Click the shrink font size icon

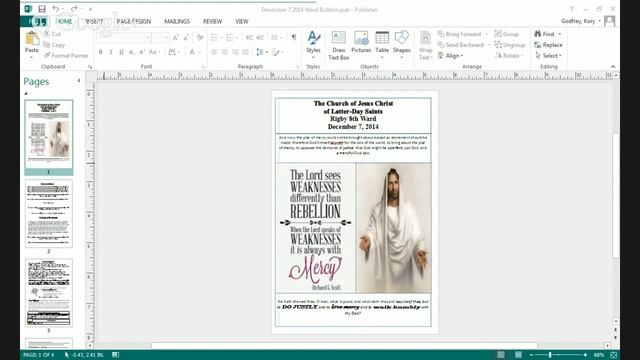point(186,38)
